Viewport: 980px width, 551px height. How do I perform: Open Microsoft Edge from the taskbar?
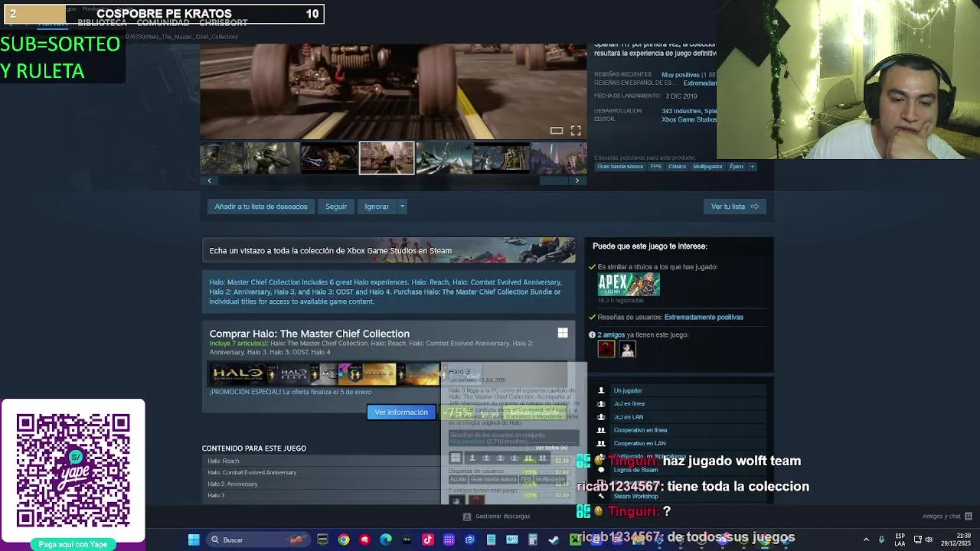pyautogui.click(x=386, y=540)
